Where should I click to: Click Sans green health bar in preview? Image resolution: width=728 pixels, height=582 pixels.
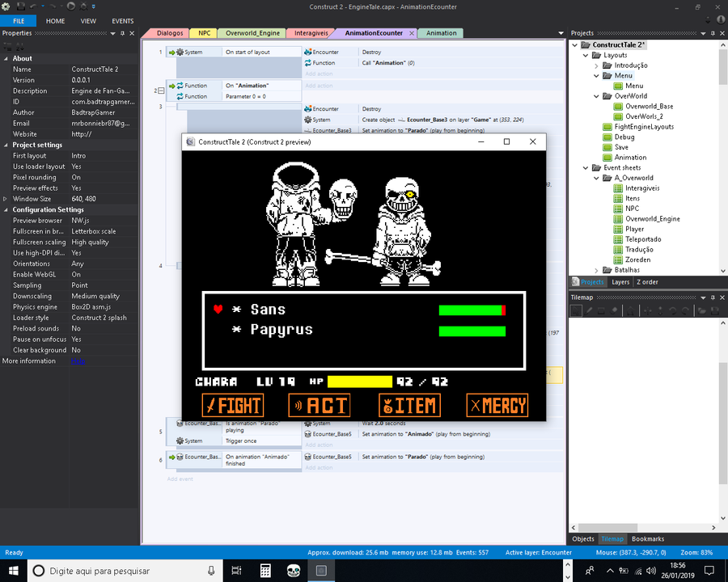(x=472, y=310)
